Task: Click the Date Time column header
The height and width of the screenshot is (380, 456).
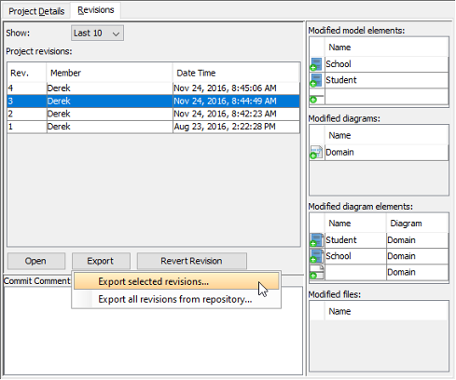Action: pyautogui.click(x=236, y=73)
